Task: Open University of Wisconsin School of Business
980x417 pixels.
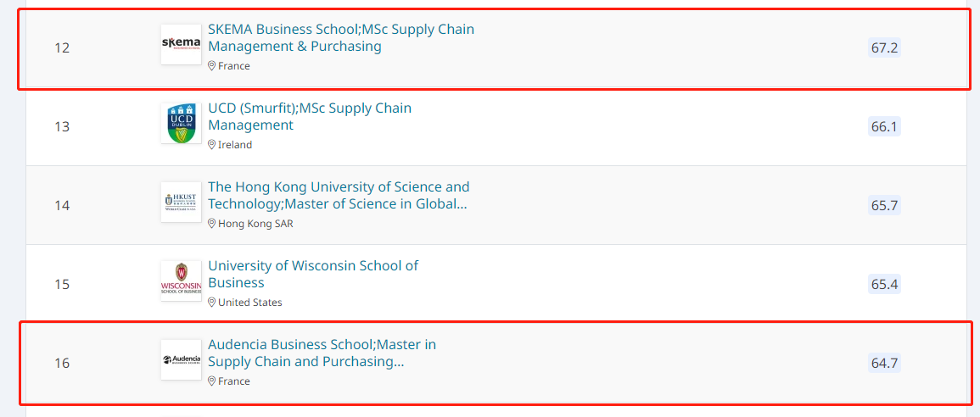Action: click(x=312, y=274)
